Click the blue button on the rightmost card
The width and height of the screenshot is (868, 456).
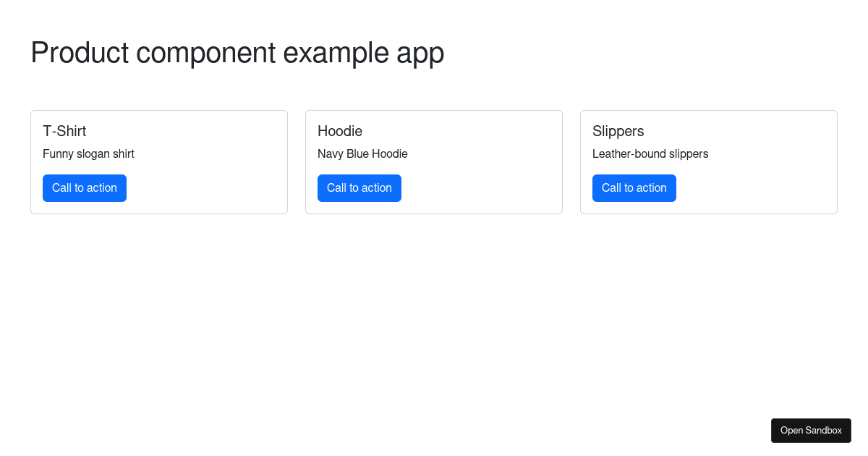coord(634,187)
